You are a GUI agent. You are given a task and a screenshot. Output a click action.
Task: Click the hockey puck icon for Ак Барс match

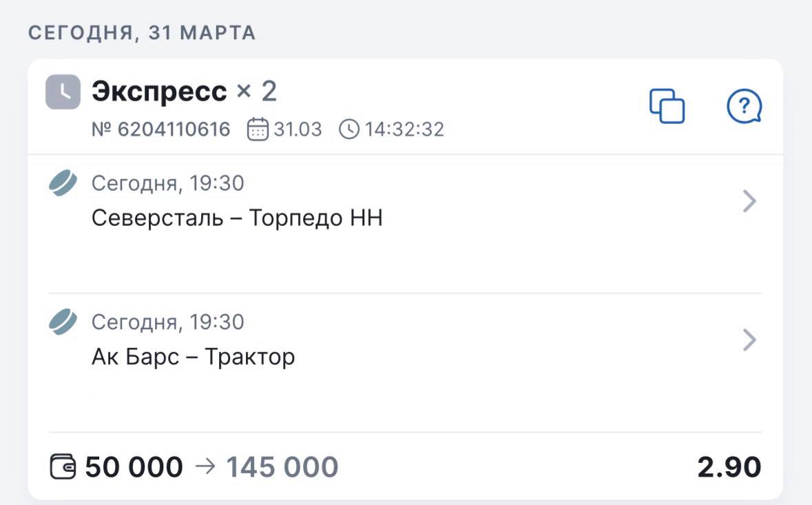point(63,322)
